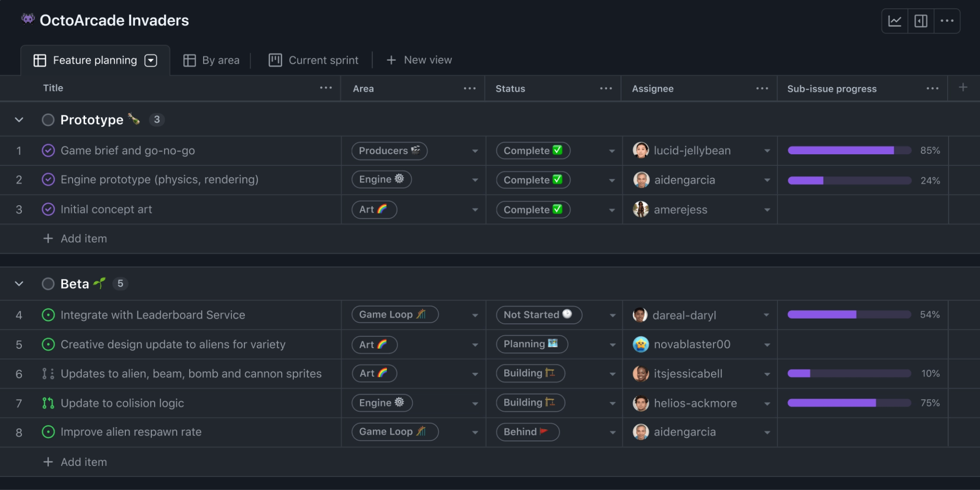The height and width of the screenshot is (490, 980).
Task: Toggle the side panel icon
Action: 921,21
